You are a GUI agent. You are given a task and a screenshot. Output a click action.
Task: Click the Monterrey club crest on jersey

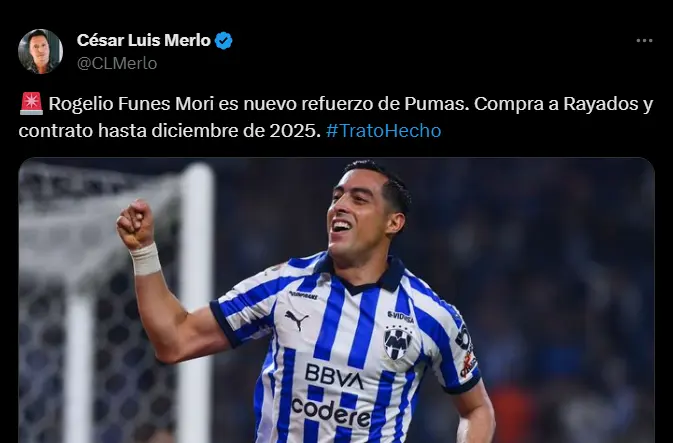[x=397, y=343]
